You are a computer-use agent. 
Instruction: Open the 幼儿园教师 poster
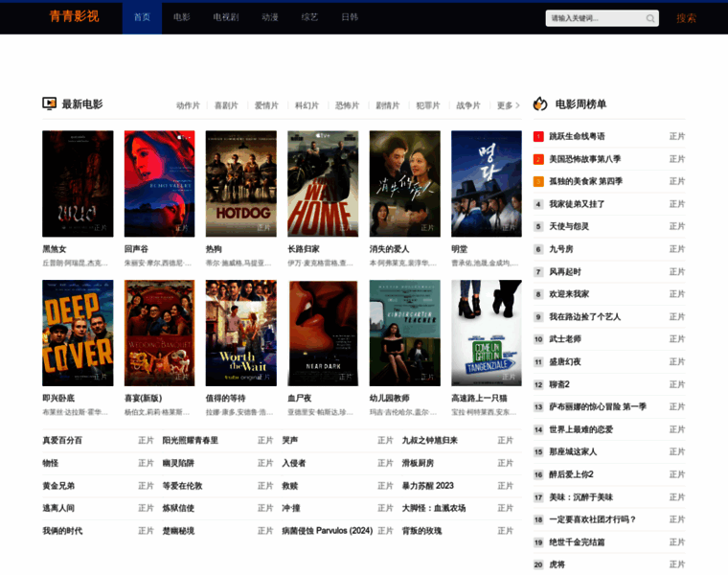[405, 333]
